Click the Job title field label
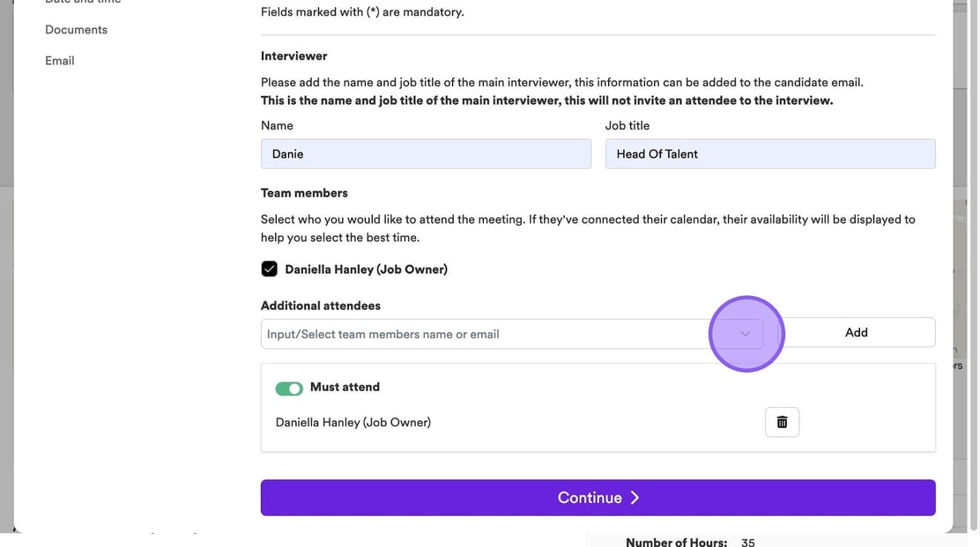Screen dimensions: 980x547 click(x=627, y=126)
